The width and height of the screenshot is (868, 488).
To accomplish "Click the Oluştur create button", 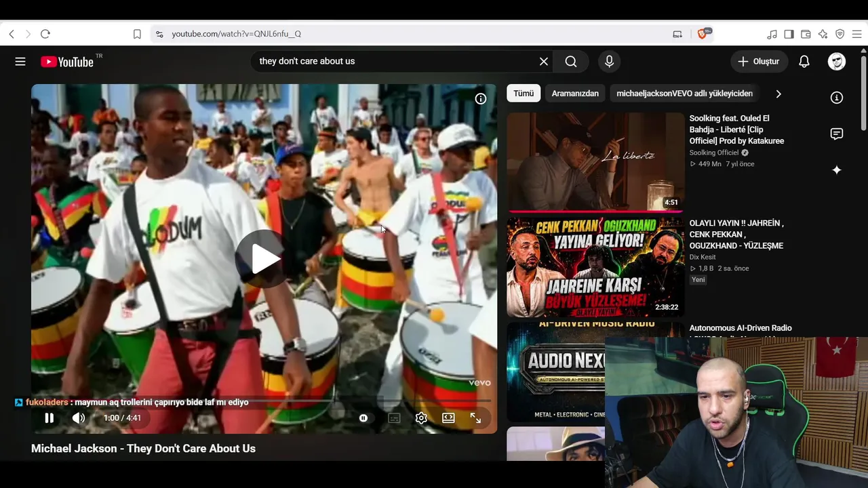I will [759, 62].
